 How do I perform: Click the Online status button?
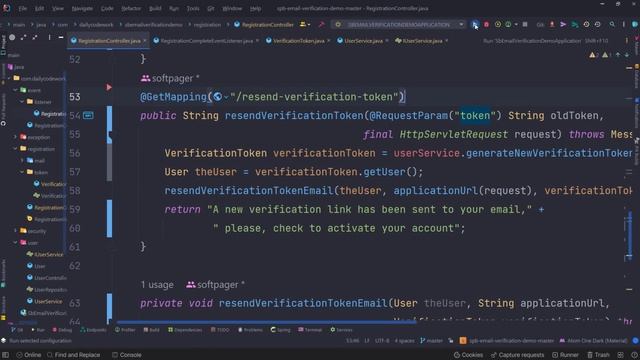coord(29,355)
